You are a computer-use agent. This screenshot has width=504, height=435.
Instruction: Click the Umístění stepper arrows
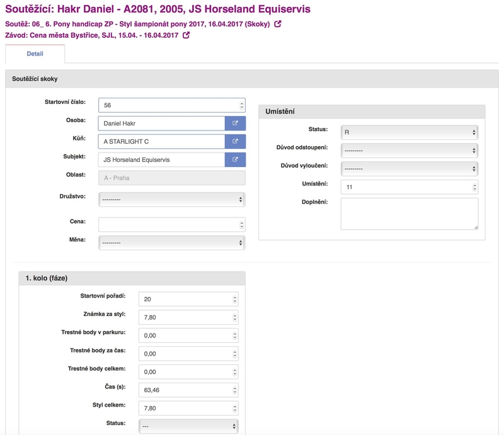(474, 187)
